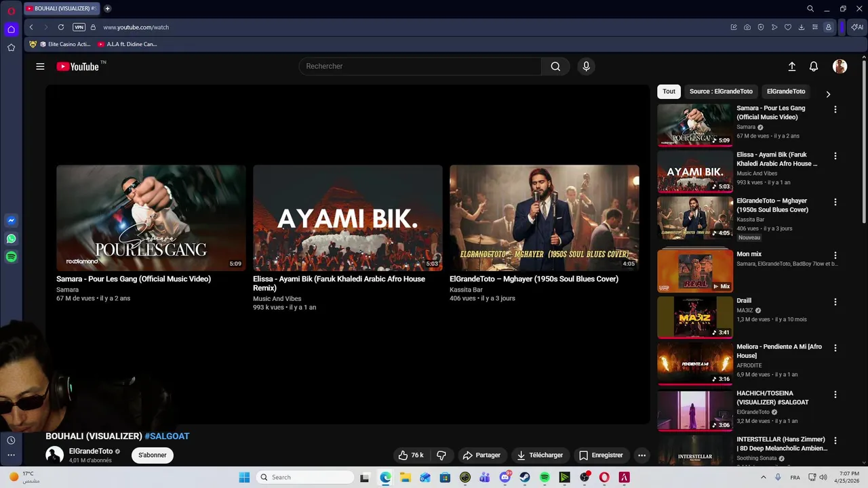The image size is (868, 488).
Task: Show more filter chips with right chevron
Action: [828, 94]
